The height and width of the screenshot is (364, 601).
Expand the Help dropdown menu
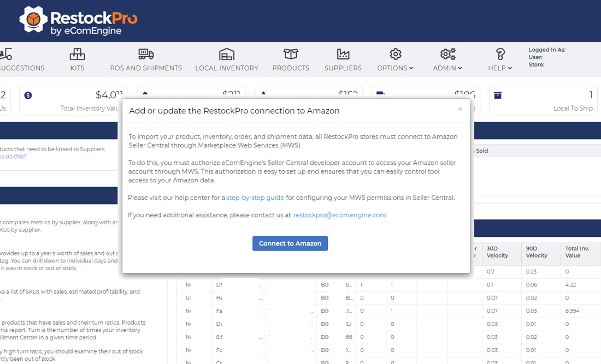[500, 68]
